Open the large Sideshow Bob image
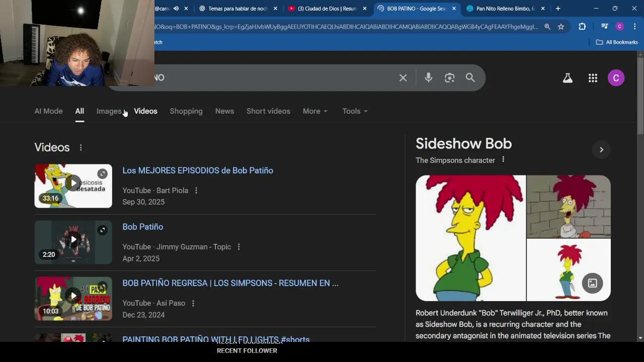 470,238
